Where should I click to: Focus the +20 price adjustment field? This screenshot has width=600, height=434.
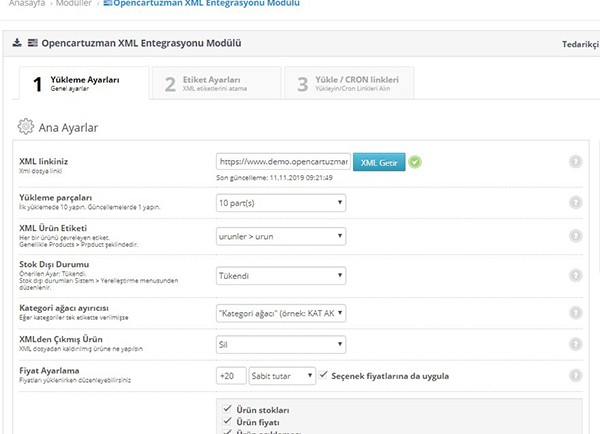point(231,376)
